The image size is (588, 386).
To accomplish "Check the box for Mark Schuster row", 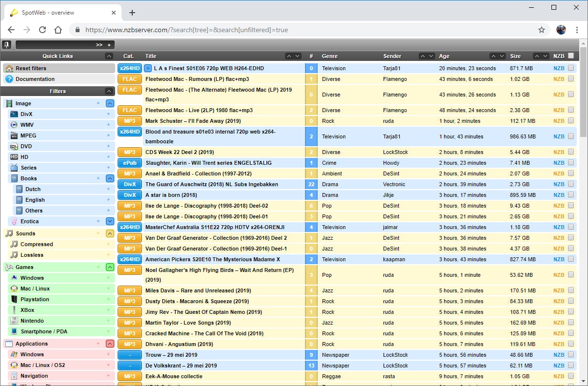I will pyautogui.click(x=570, y=121).
